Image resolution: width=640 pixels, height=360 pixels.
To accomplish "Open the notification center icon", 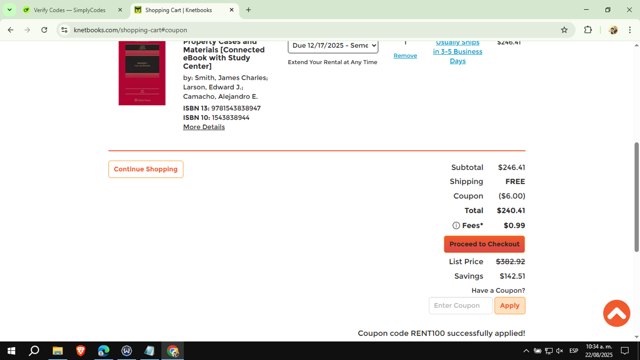I will 625,351.
